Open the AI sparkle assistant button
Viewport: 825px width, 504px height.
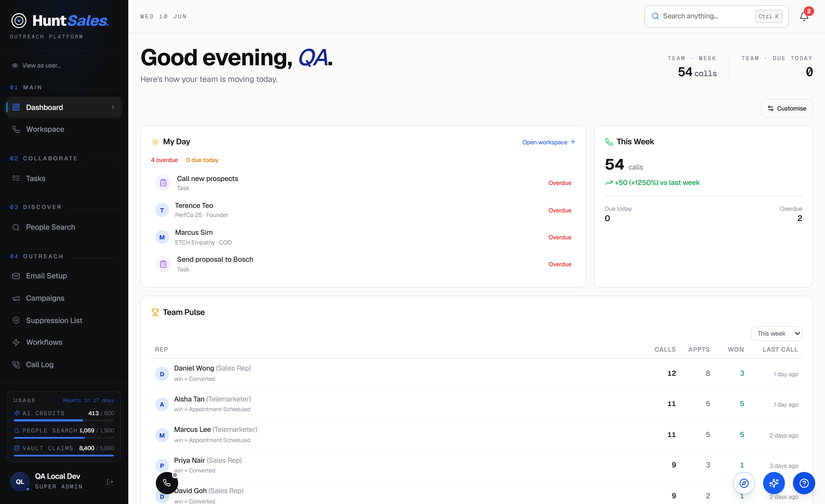click(x=774, y=483)
